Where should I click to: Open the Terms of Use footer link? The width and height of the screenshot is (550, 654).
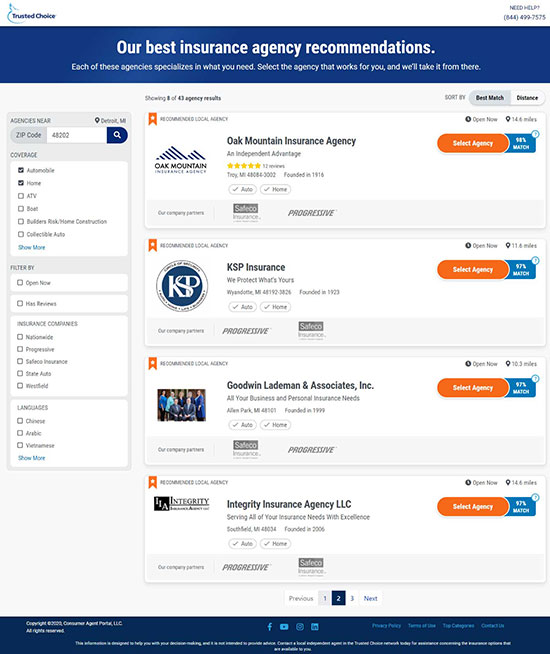[x=422, y=626]
